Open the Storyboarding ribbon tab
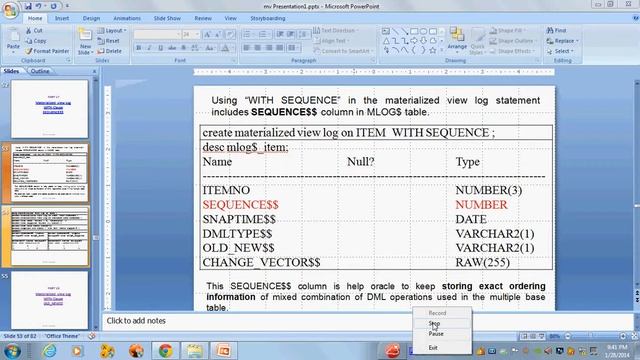The height and width of the screenshot is (360, 640). (x=268, y=18)
